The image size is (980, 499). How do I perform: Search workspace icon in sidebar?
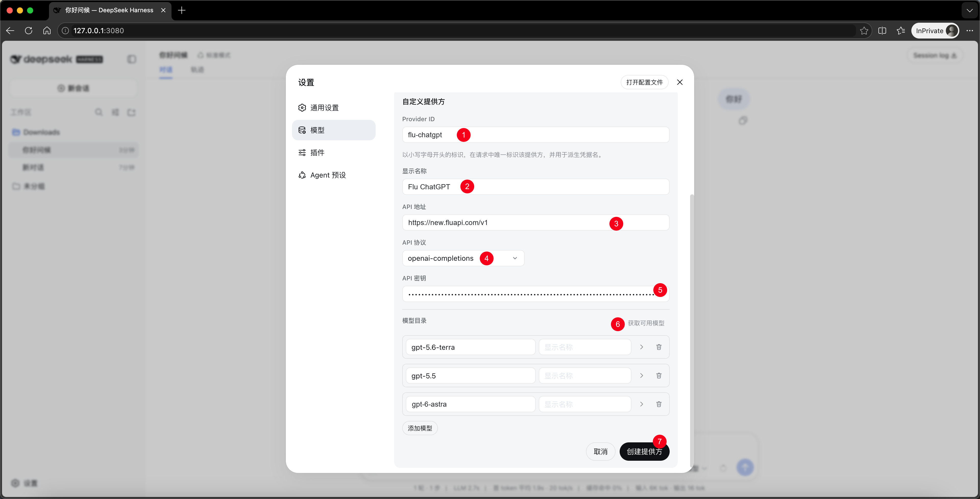(99, 112)
